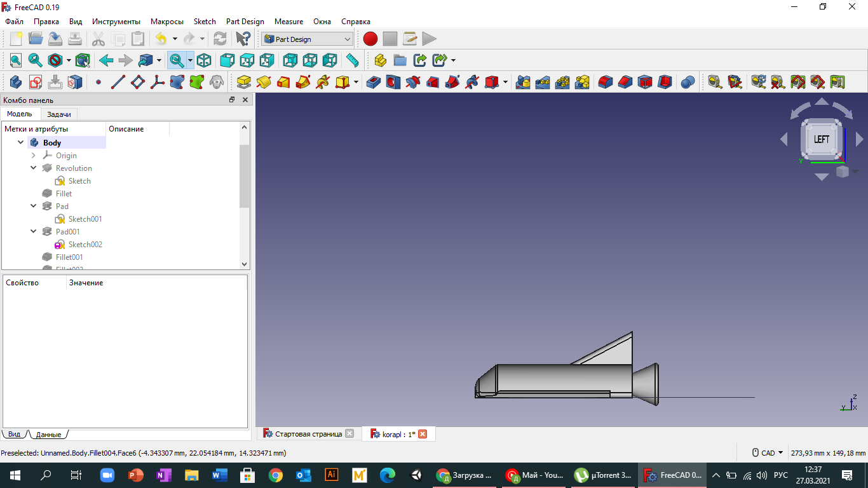Select Sketch002 in the model tree
This screenshot has width=868, height=488.
85,245
